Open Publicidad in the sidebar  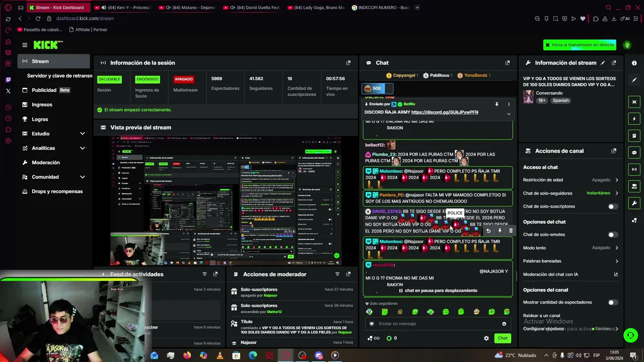pos(54,90)
